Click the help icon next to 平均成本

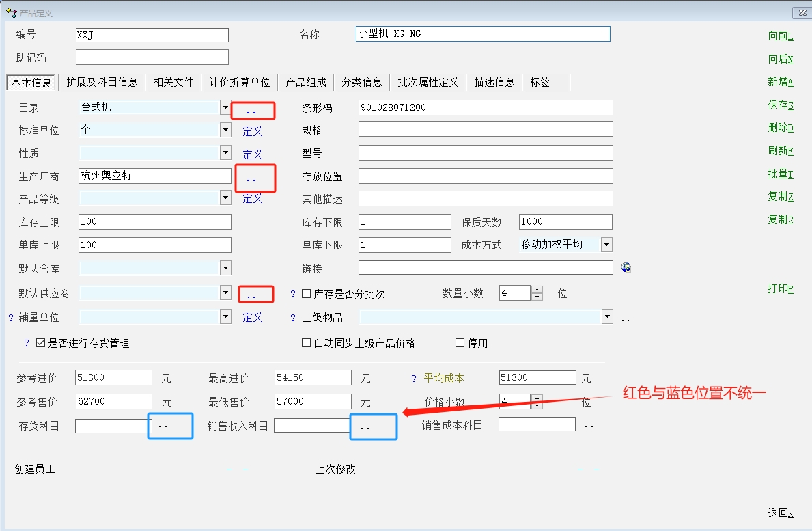pyautogui.click(x=413, y=379)
